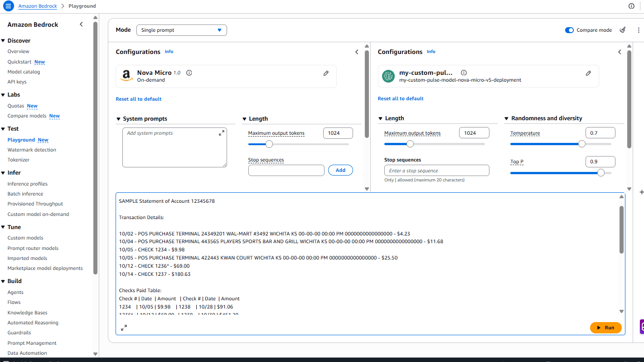This screenshot has width=644, height=362.
Task: Expand the prompt editor to full size
Action: pyautogui.click(x=124, y=328)
